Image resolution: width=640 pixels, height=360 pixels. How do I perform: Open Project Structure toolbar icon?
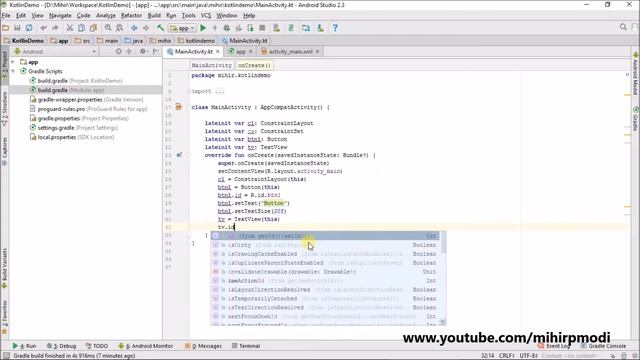click(306, 28)
